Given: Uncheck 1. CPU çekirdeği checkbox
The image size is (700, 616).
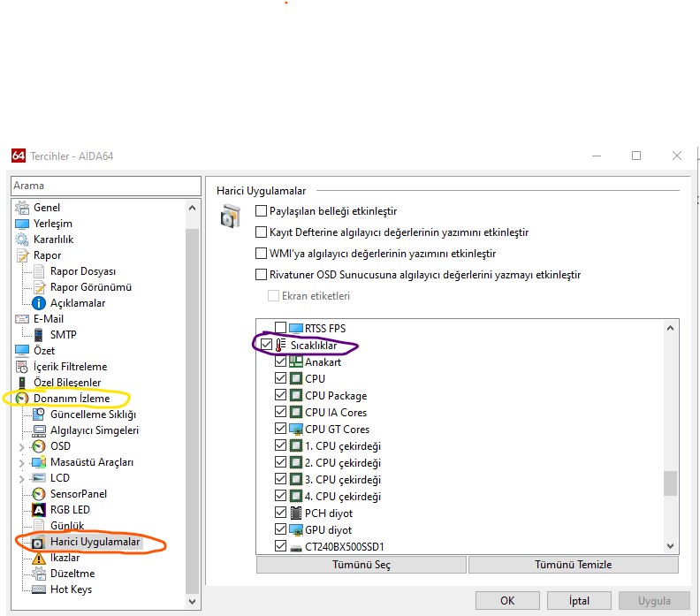Looking at the screenshot, I should tap(280, 445).
